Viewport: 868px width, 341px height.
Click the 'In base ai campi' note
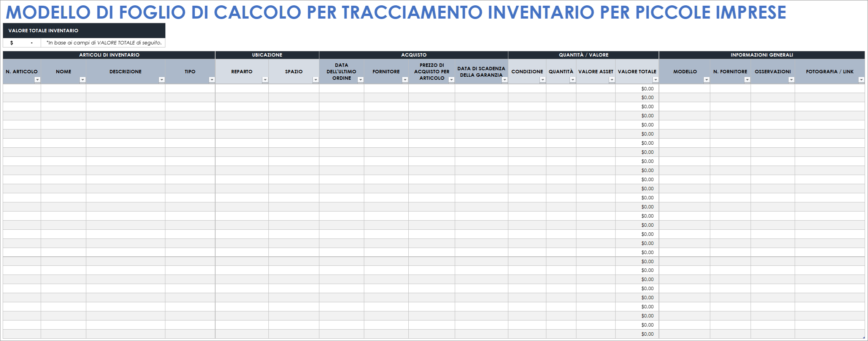point(104,43)
